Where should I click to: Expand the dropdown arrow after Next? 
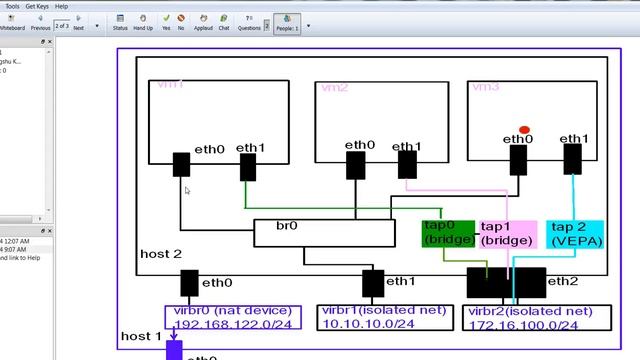tap(97, 26)
